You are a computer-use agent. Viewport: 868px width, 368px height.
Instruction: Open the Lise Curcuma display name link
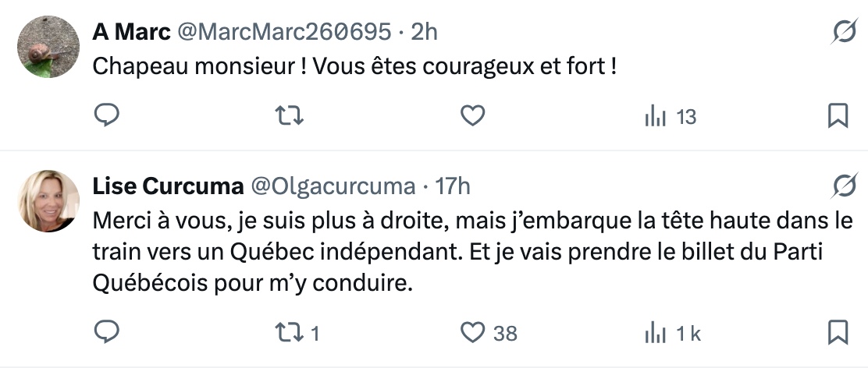[x=166, y=187]
